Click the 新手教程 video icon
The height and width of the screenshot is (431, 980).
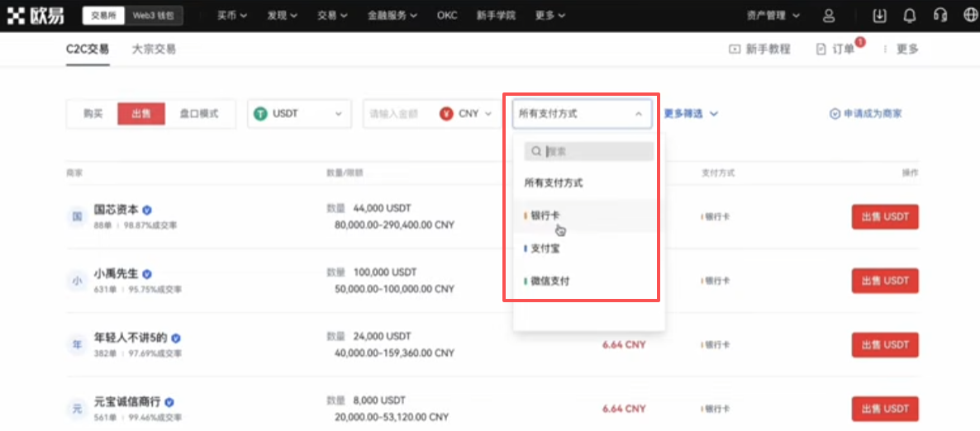[735, 49]
